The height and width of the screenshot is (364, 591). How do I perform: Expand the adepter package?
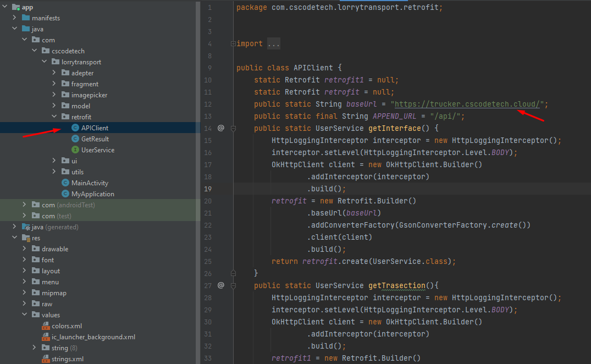click(x=54, y=73)
